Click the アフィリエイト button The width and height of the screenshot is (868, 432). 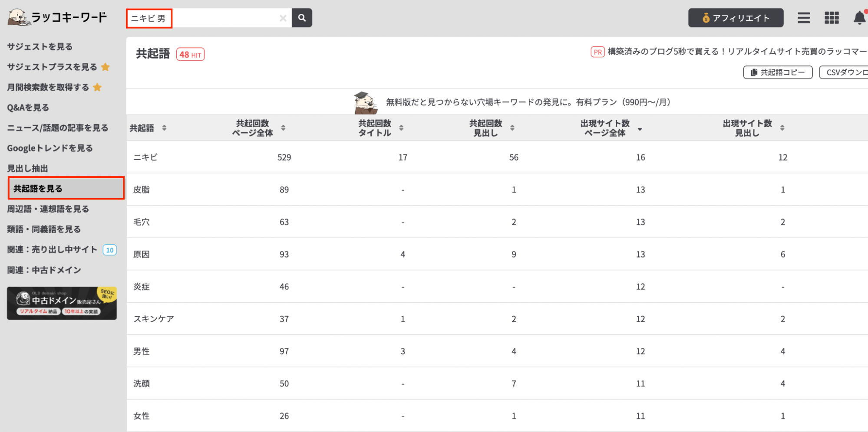tap(736, 18)
